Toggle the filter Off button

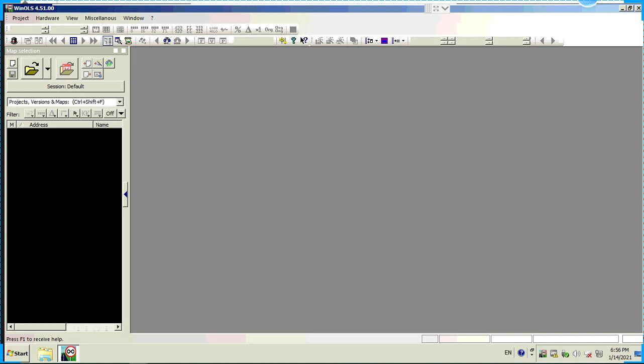point(110,114)
